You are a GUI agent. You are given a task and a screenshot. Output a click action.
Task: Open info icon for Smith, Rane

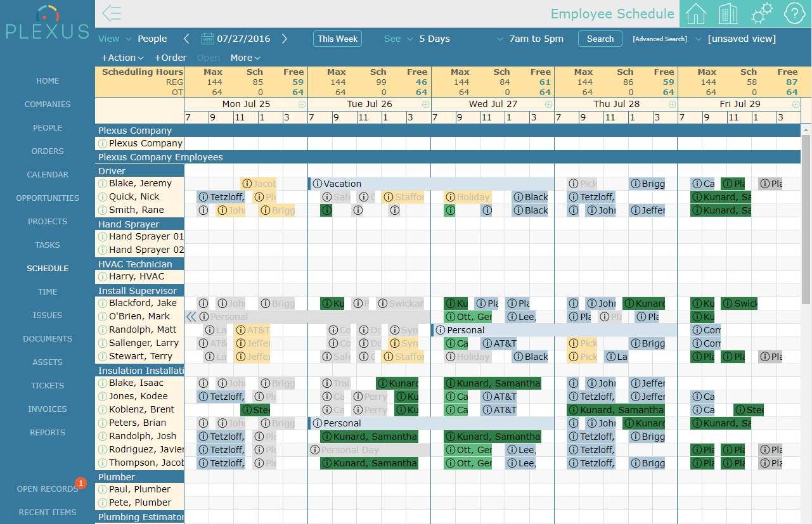point(103,210)
